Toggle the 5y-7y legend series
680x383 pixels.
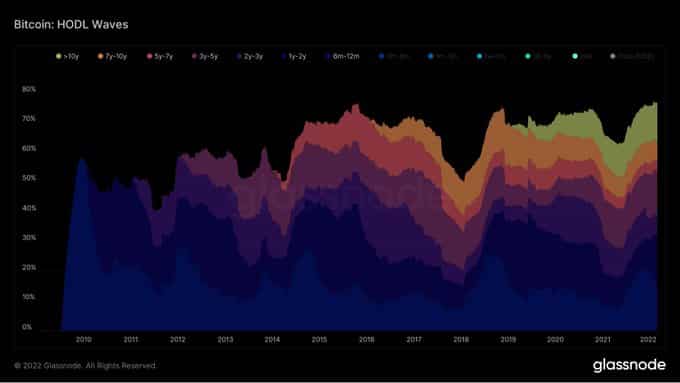(160, 56)
